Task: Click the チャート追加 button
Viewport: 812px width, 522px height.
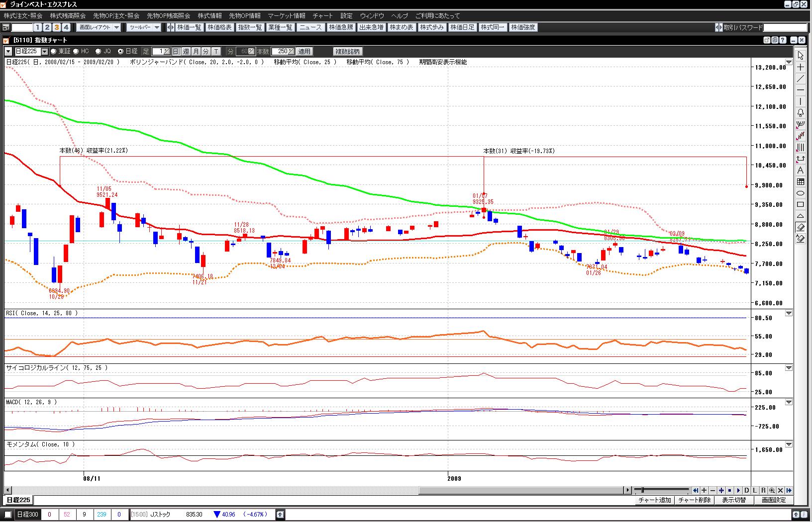Action: coord(654,500)
